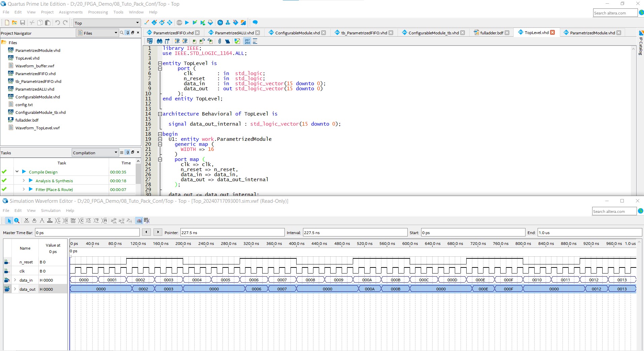Expand the Analysis & Synthesis task

24,181
